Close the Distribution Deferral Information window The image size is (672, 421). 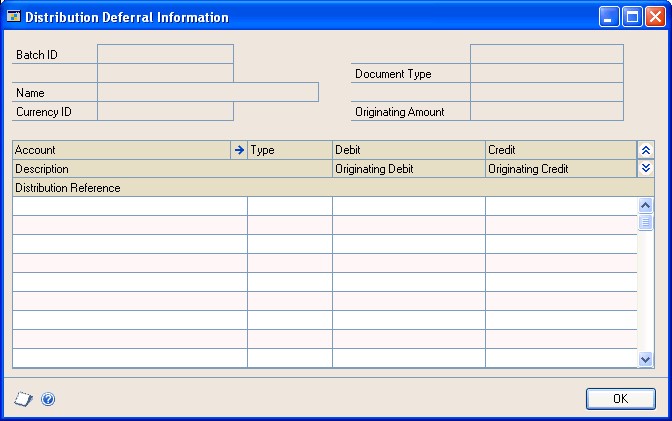click(655, 17)
